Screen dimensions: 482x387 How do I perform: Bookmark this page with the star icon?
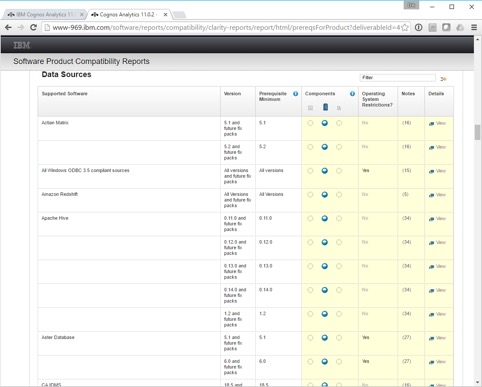(x=405, y=27)
